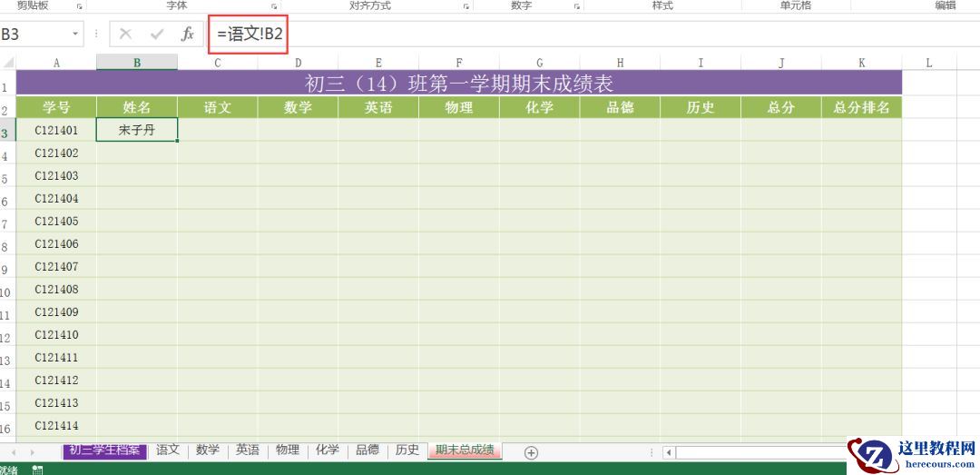Click the Name Box showing B3

[34, 34]
